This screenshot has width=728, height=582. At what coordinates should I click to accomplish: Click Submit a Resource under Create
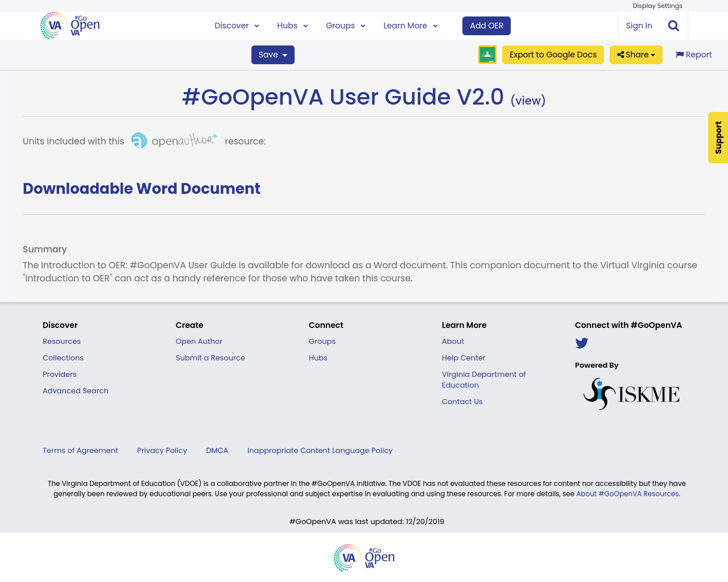tap(210, 357)
